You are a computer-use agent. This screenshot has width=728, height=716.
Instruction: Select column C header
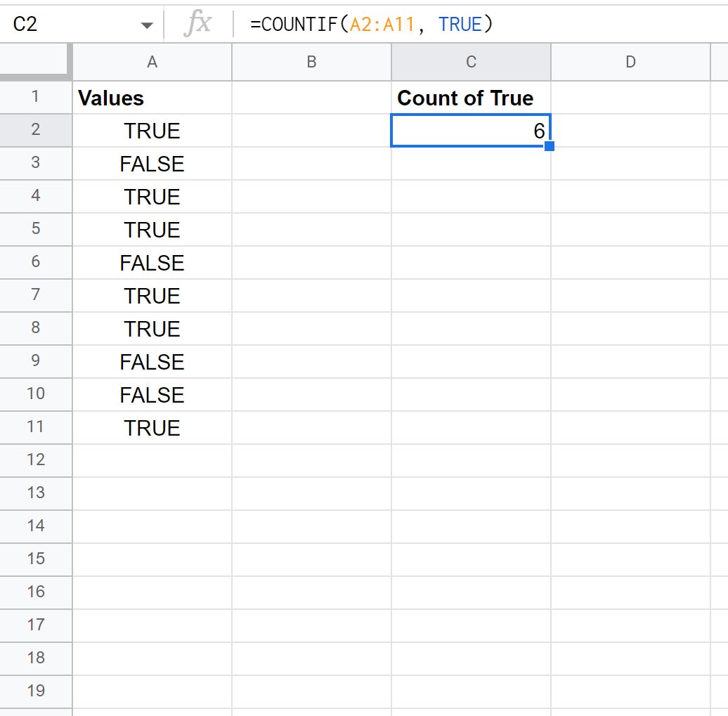[471, 62]
